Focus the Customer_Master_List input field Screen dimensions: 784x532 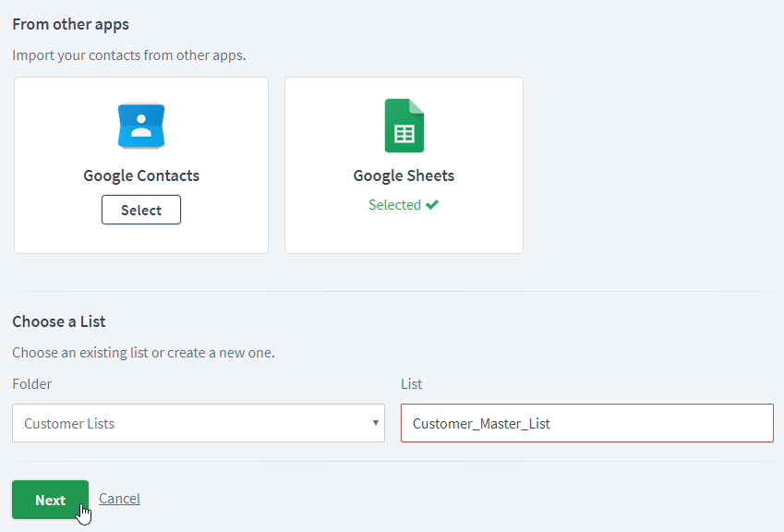[587, 423]
